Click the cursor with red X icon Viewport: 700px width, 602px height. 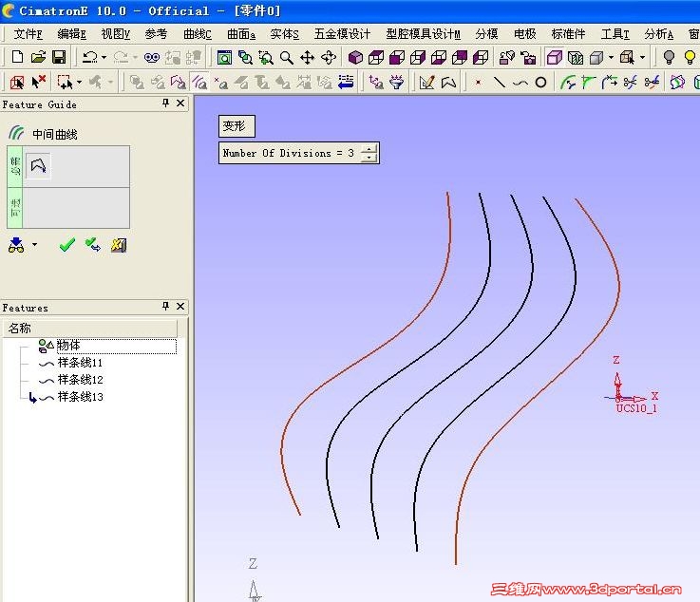(x=39, y=82)
